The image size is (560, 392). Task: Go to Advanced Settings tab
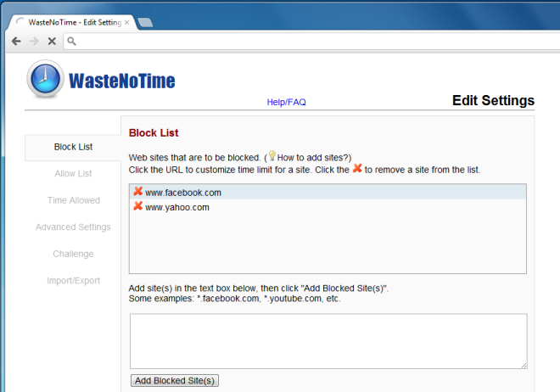[73, 227]
